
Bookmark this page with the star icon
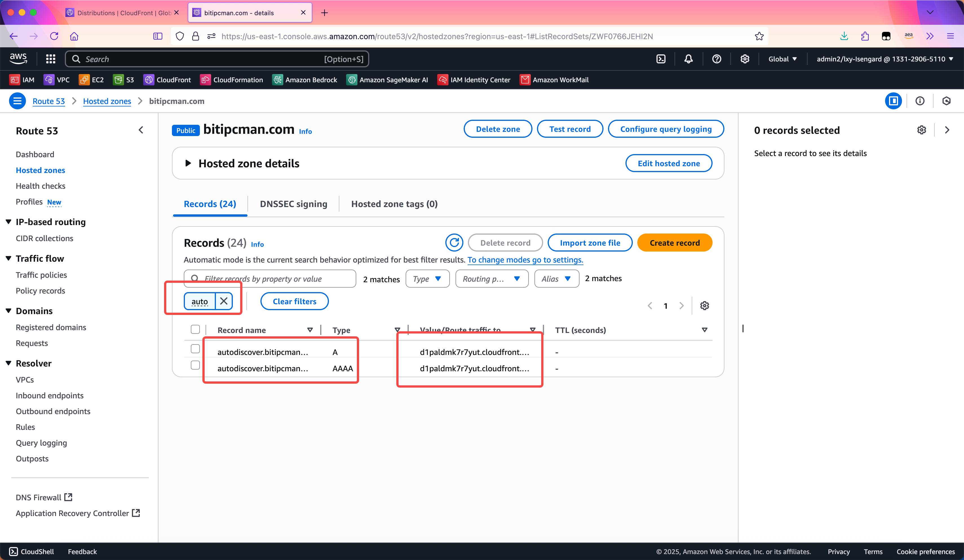[759, 36]
